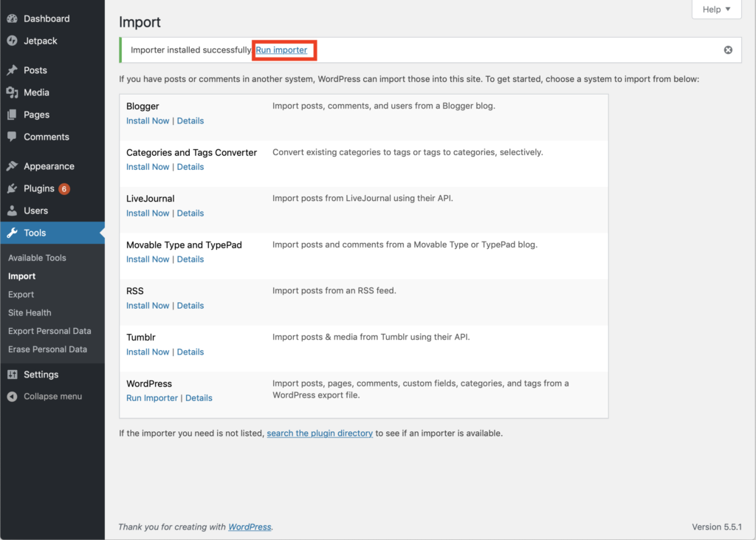Install Movable Type and TypePad importer
The image size is (756, 540).
(x=148, y=259)
